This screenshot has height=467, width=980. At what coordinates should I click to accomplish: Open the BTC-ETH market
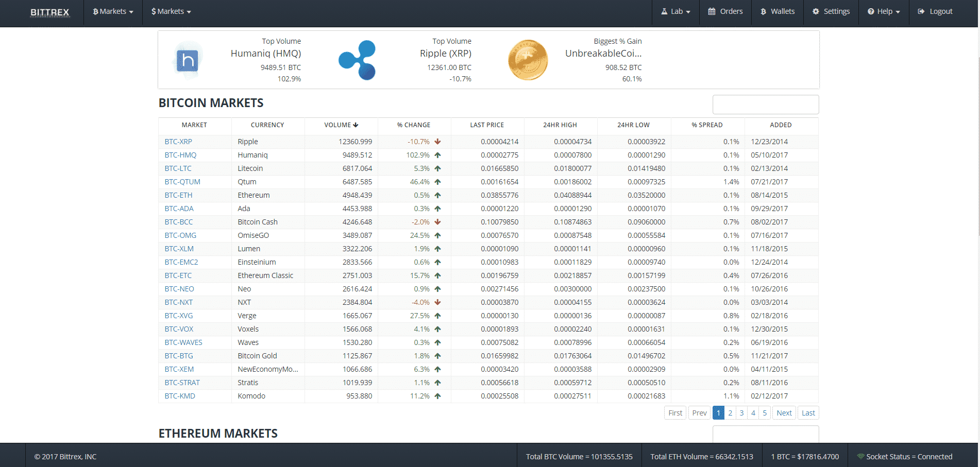tap(178, 195)
